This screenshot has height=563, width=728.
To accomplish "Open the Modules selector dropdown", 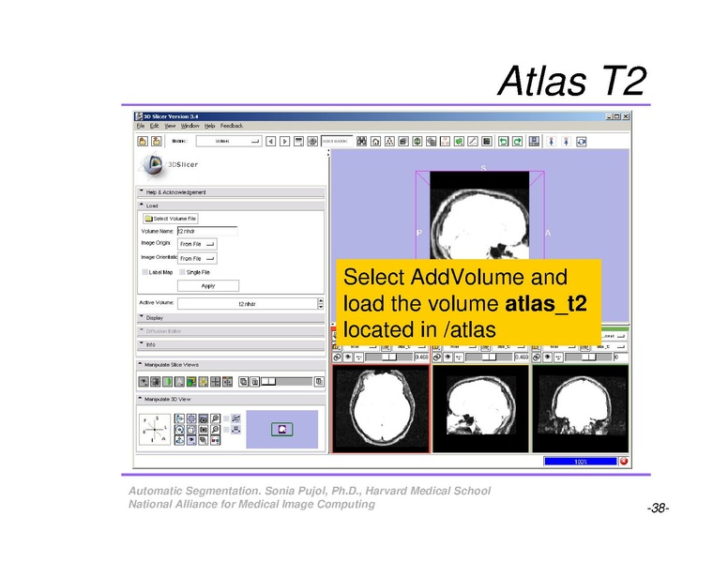I will pos(229,141).
